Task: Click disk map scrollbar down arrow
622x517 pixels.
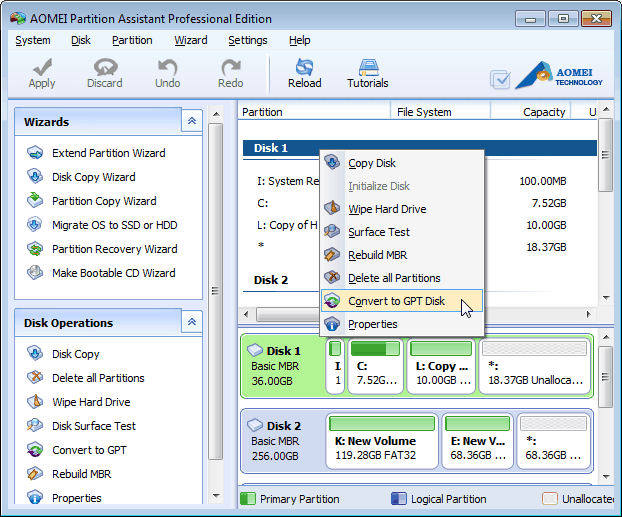Action: 606,476
